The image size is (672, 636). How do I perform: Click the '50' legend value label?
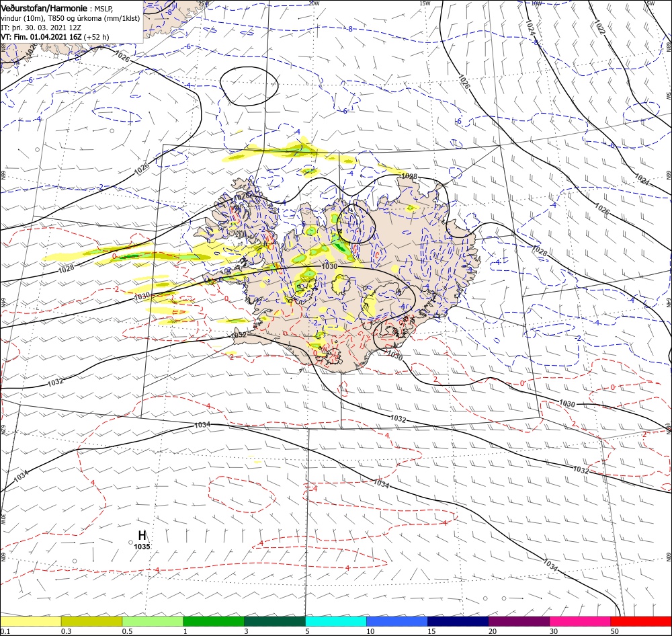coord(615,631)
